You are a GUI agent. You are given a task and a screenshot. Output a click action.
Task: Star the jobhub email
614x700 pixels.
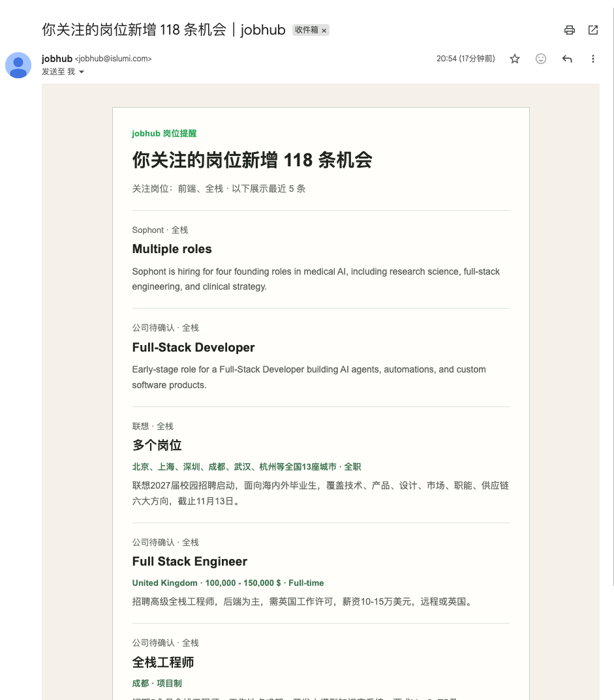[515, 59]
